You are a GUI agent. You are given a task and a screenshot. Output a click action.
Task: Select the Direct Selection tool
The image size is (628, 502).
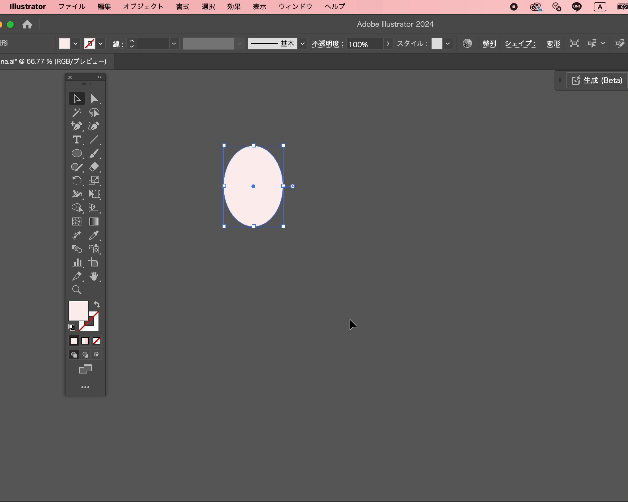94,99
